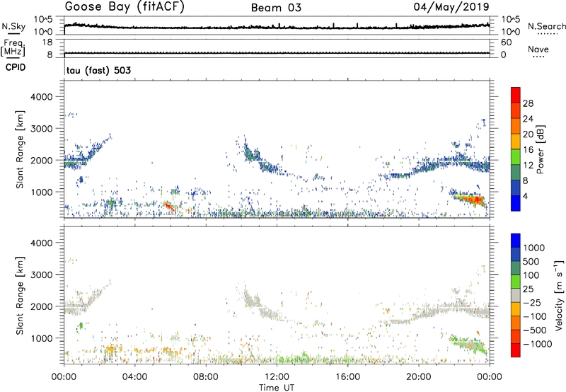Click the "3000" range tick in power panel
The image size is (566, 392).
click(41, 129)
